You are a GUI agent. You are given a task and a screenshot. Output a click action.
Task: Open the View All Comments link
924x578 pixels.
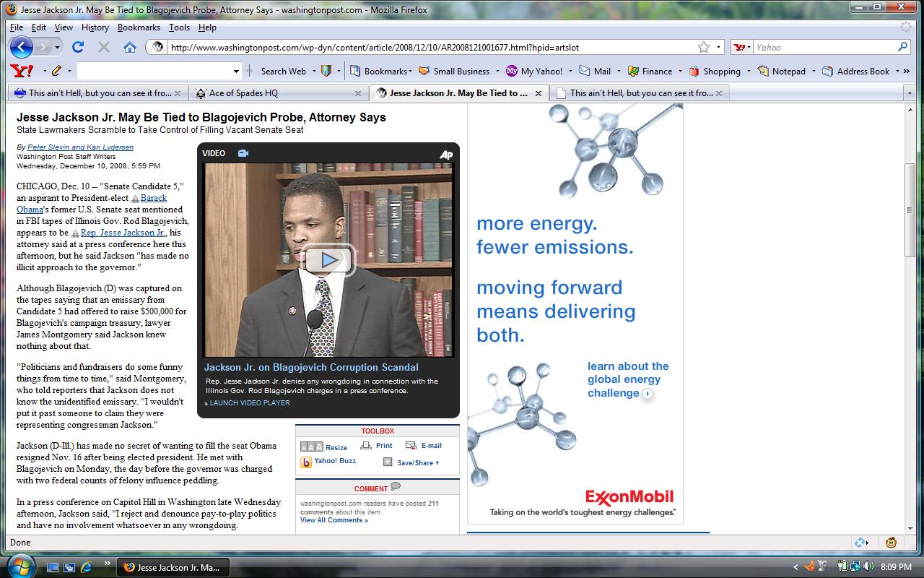334,520
